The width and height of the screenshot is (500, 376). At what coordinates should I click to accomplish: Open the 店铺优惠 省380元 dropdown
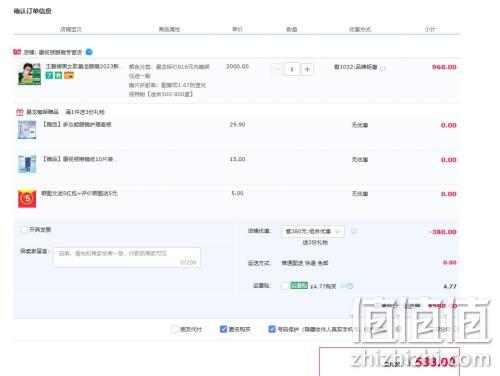click(x=313, y=231)
